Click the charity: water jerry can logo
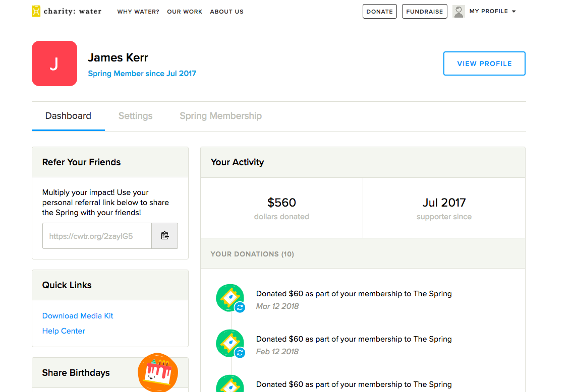 click(x=36, y=11)
